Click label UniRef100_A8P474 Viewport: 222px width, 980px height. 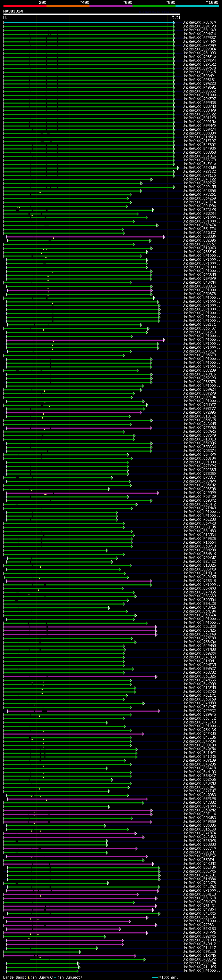(x=199, y=225)
